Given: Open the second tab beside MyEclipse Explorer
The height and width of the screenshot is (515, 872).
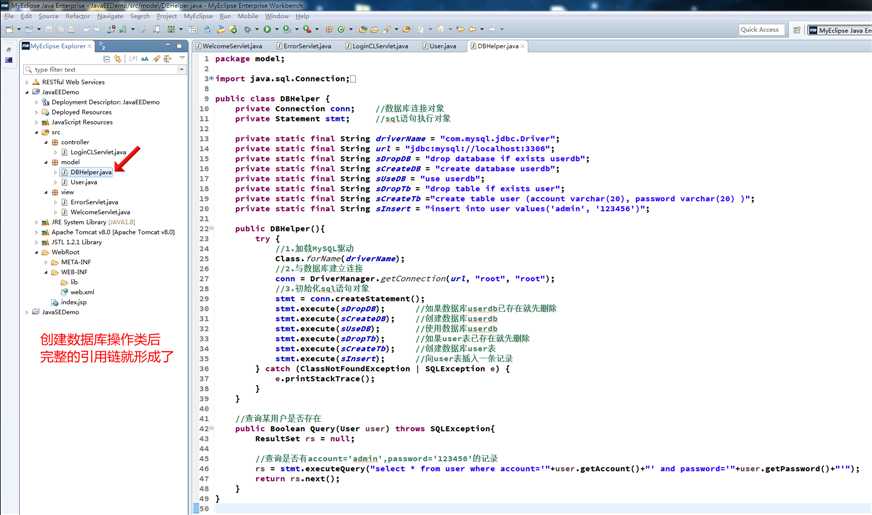Looking at the screenshot, I should (x=103, y=47).
